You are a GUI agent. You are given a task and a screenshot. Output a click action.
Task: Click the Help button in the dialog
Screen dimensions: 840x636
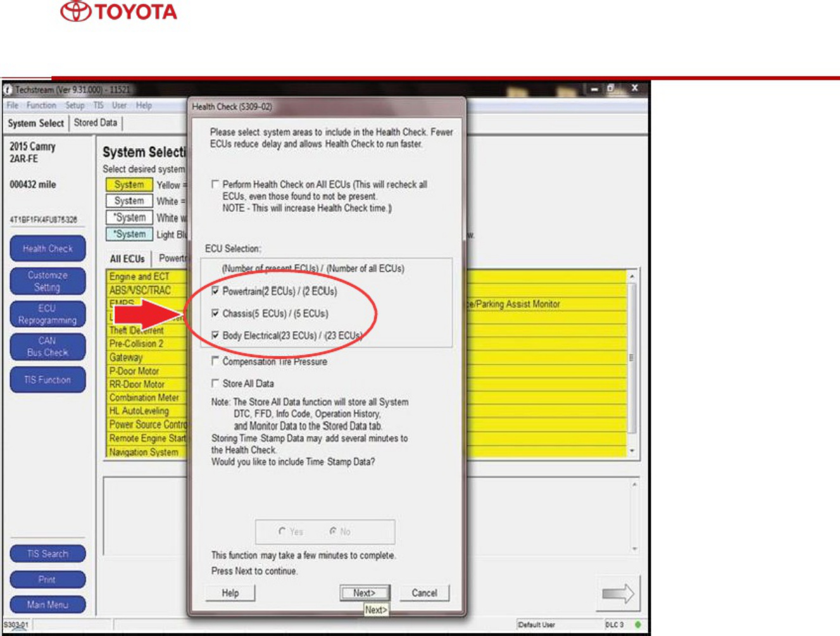click(x=230, y=593)
